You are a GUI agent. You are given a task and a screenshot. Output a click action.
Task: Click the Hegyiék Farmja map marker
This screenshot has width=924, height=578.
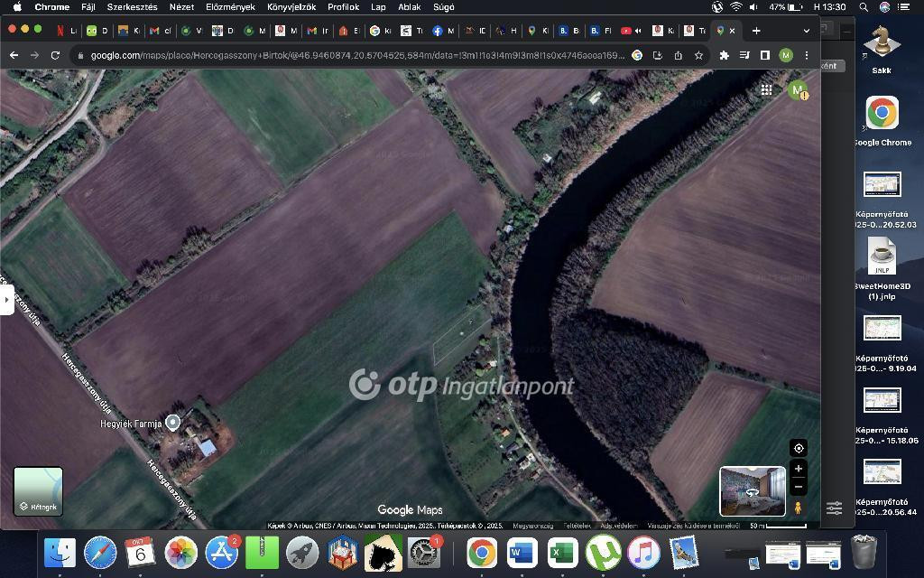(x=173, y=422)
